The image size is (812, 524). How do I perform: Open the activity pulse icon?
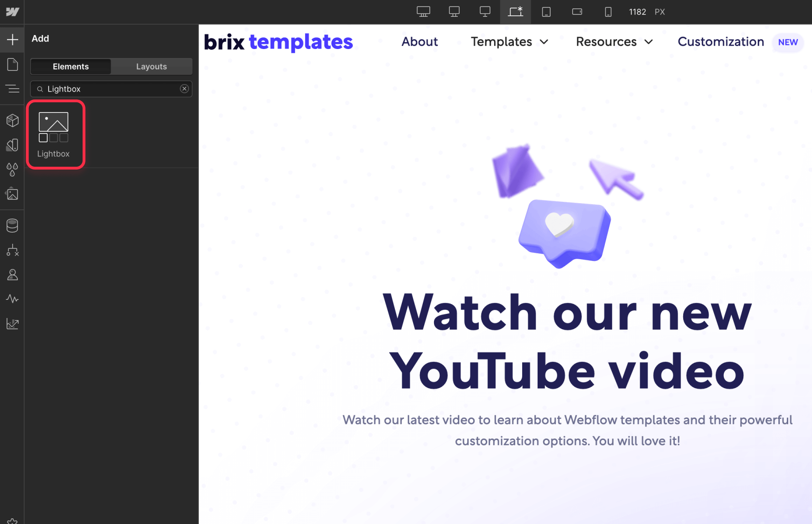pos(12,299)
